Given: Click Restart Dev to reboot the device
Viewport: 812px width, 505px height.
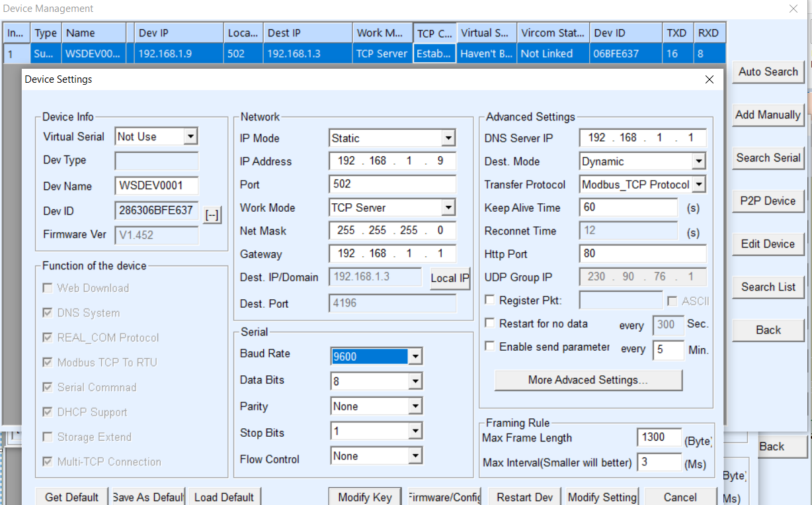Looking at the screenshot, I should coord(524,496).
